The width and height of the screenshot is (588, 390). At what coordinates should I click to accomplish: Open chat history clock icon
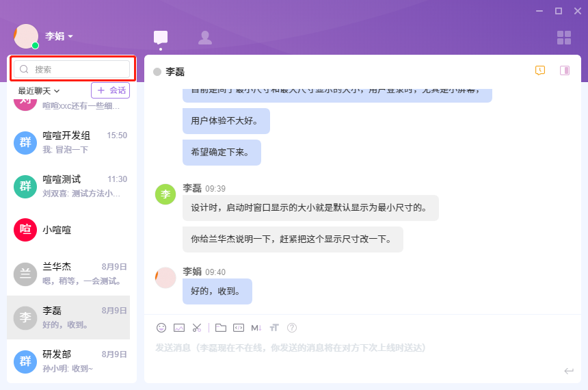pos(540,70)
